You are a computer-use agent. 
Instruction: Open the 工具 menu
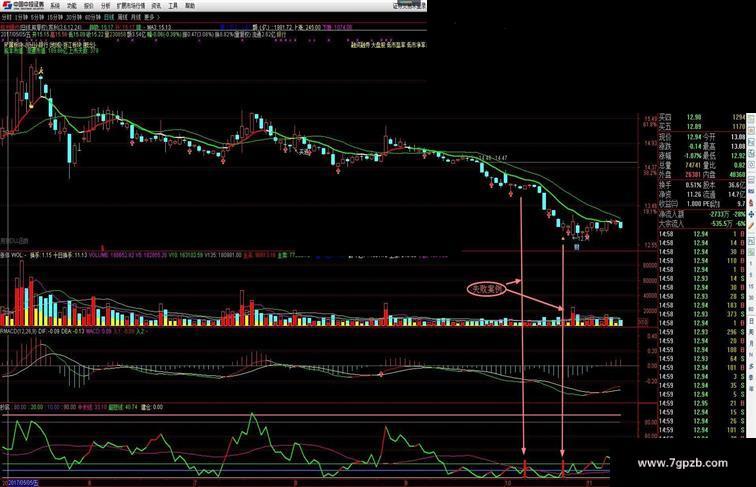(173, 6)
